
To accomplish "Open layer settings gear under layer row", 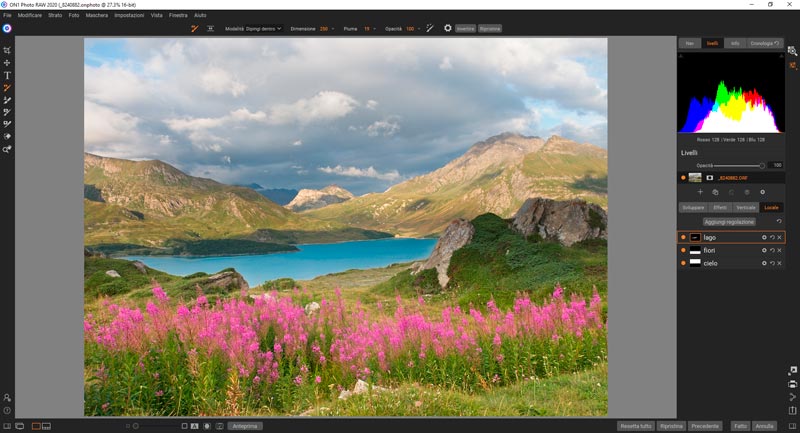I will pyautogui.click(x=762, y=192).
